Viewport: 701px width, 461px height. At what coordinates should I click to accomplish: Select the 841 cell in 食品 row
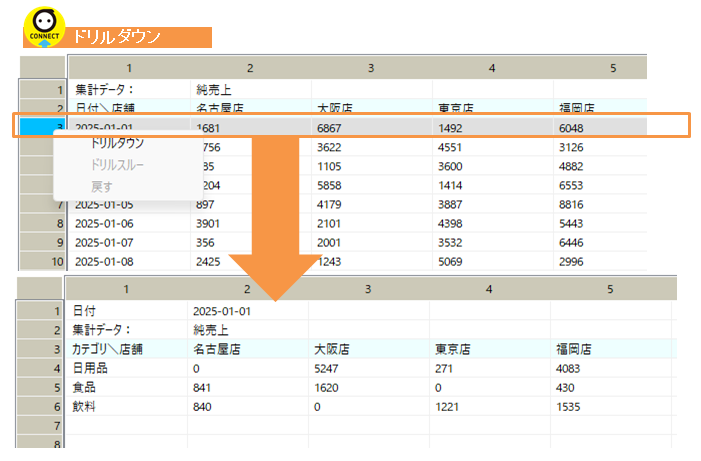coord(248,388)
